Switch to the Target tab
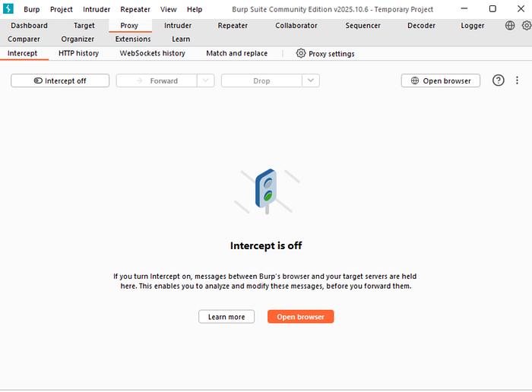 tap(84, 26)
